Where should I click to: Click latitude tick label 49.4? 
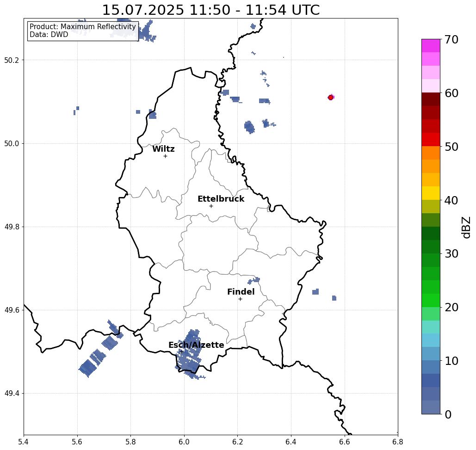(12, 394)
